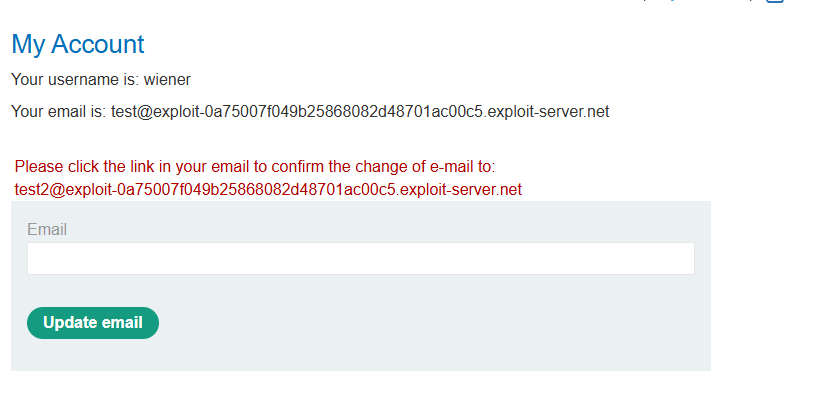Viewport: 822px width, 401px height.
Task: Click the word "My" in the heading
Action: tap(28, 44)
